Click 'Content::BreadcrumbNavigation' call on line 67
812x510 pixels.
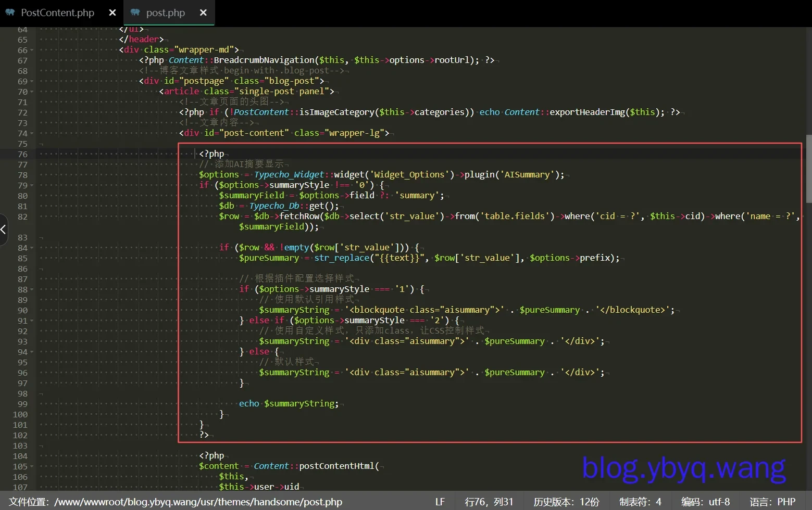[331, 60]
